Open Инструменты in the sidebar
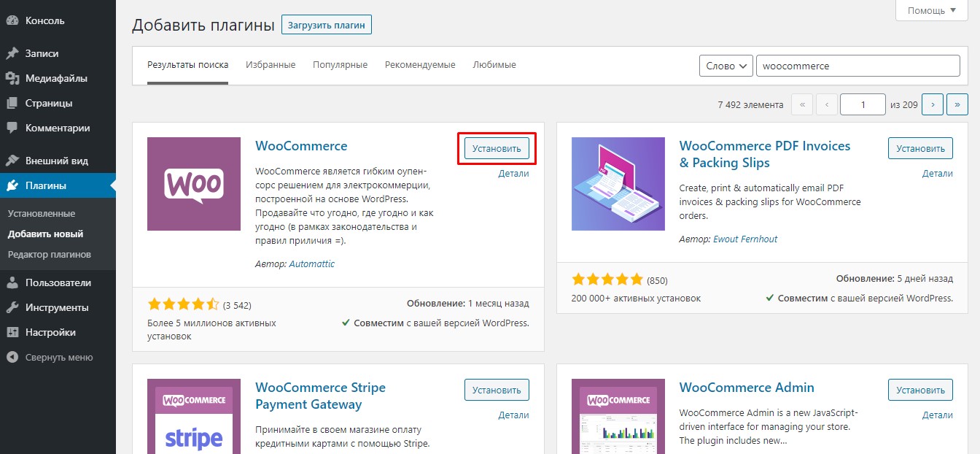This screenshot has width=980, height=454. [57, 307]
